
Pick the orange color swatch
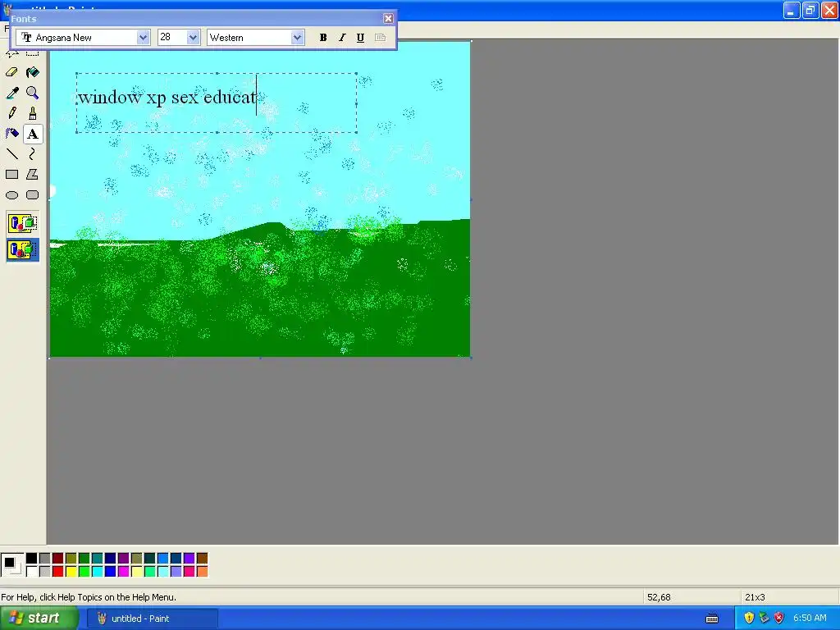pyautogui.click(x=202, y=572)
